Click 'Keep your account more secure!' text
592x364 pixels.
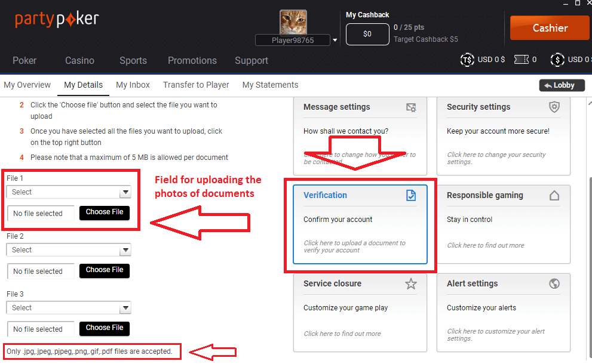click(x=498, y=131)
